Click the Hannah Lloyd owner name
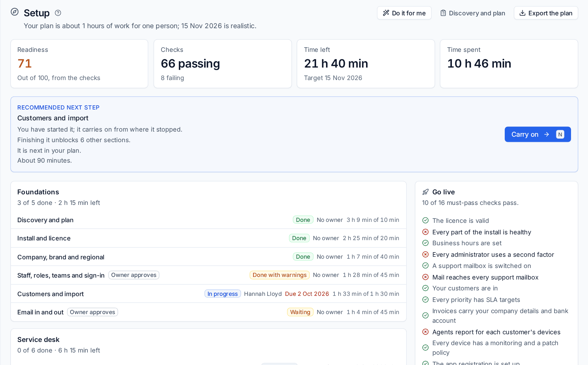This screenshot has width=588, height=365. [x=263, y=294]
